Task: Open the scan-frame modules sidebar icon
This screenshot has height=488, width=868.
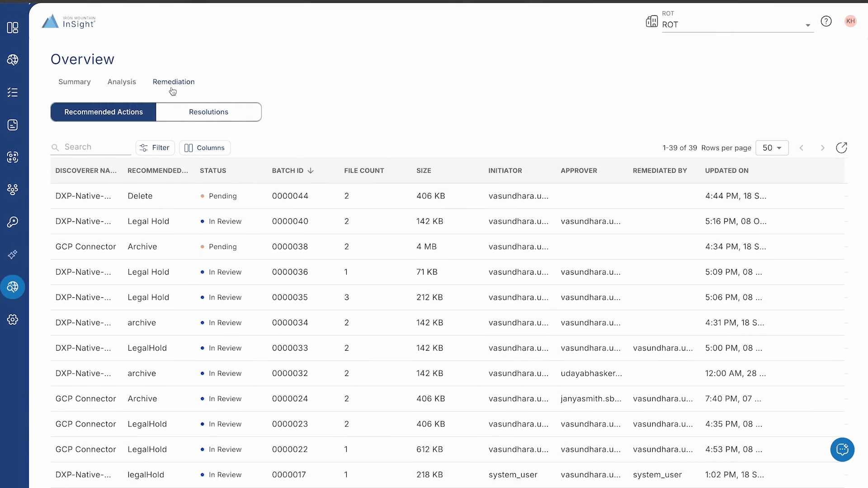Action: tap(13, 157)
